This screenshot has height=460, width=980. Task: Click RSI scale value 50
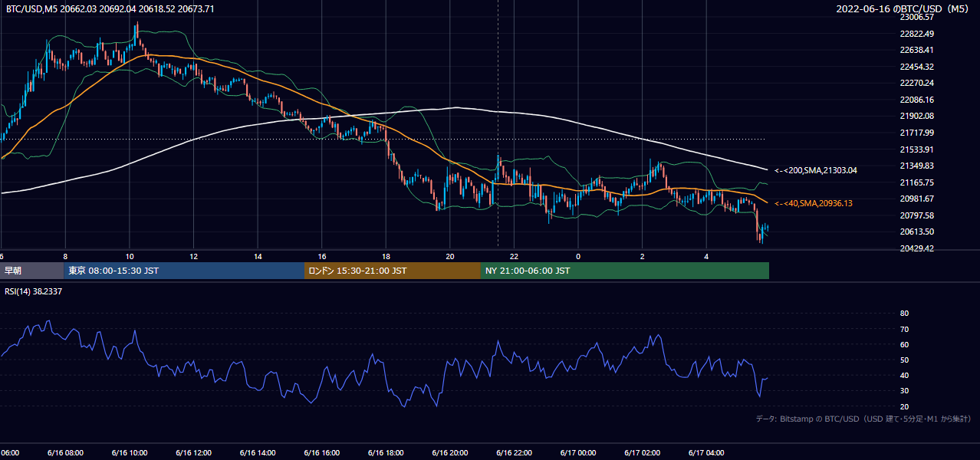pos(904,360)
